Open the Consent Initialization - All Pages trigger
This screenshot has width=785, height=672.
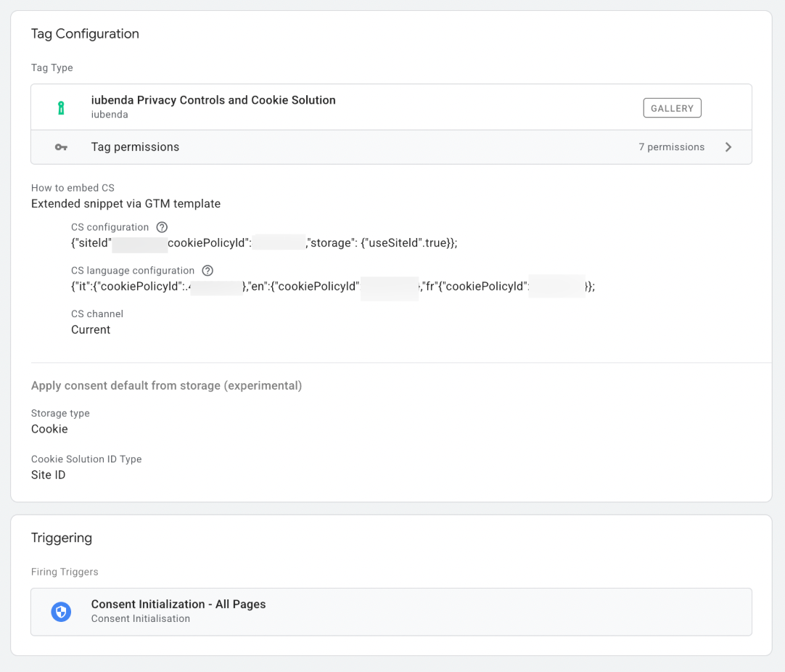tap(391, 612)
